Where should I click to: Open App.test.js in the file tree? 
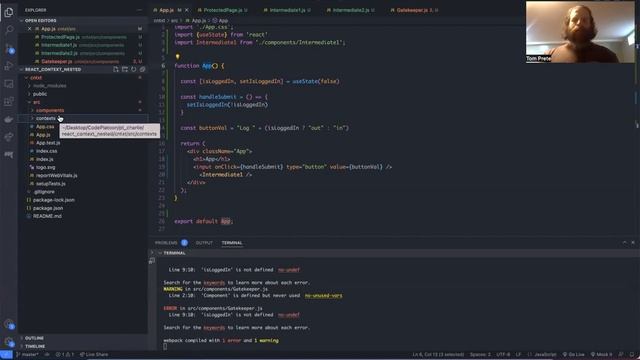coord(48,143)
